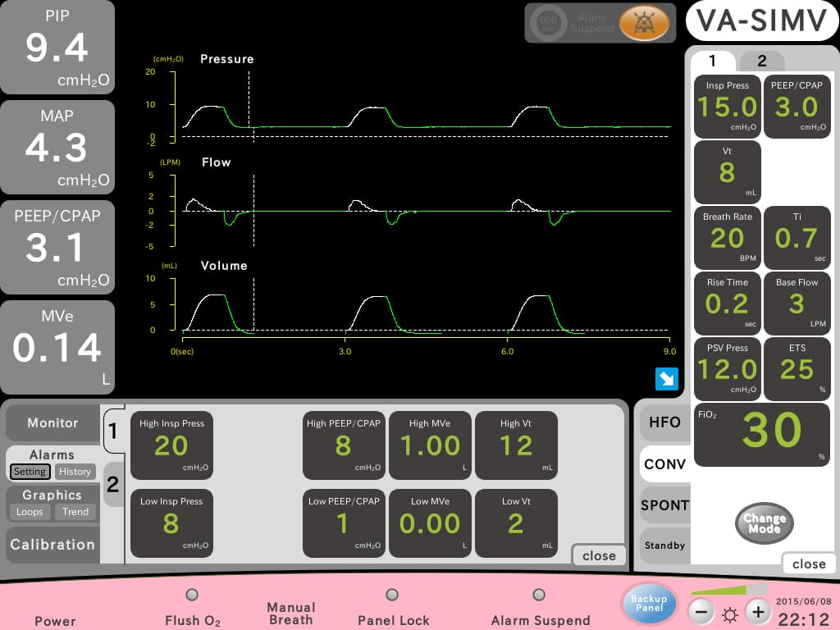This screenshot has height=630, width=840.
Task: Click the brightness level slider bar
Action: point(729,590)
